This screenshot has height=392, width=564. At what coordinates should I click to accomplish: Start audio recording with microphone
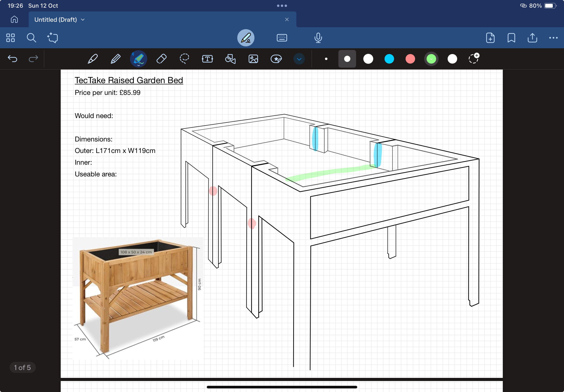tap(318, 38)
